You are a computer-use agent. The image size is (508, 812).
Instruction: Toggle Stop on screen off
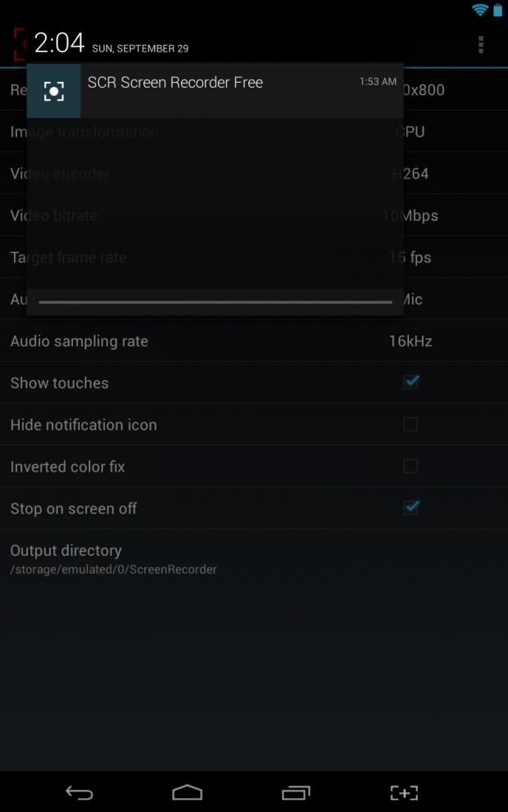(x=410, y=508)
